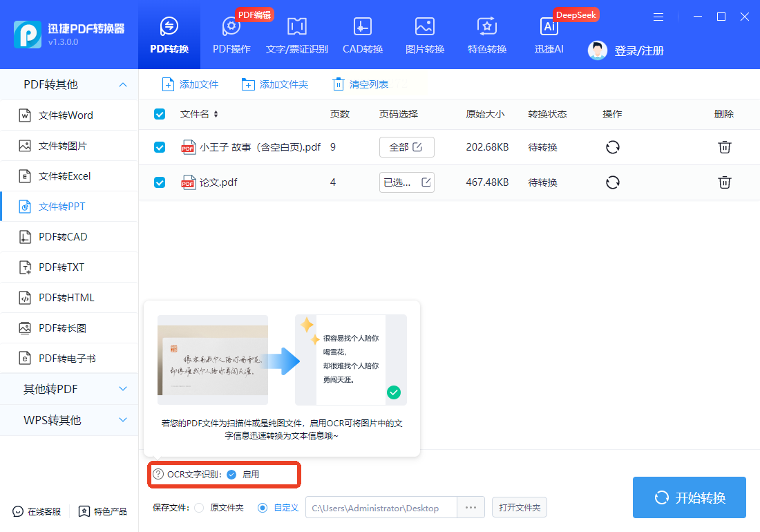
Task: Click the 打开文件夹 button
Action: click(520, 508)
